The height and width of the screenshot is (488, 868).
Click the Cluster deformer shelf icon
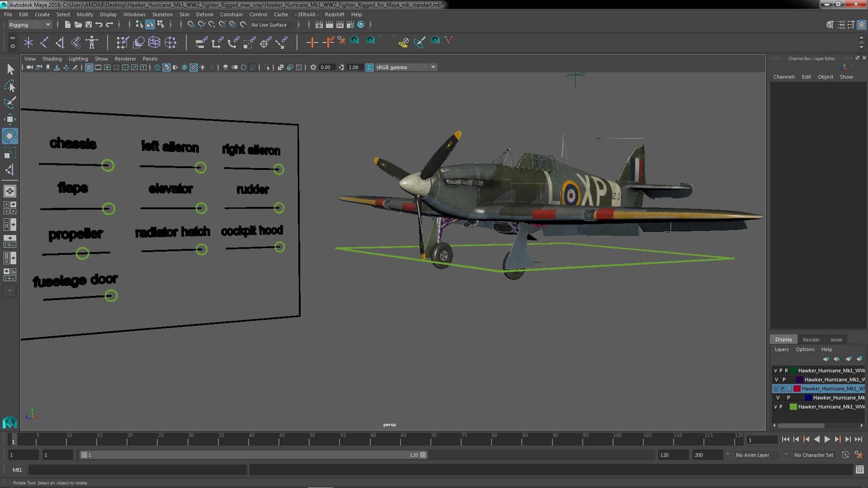(x=170, y=42)
